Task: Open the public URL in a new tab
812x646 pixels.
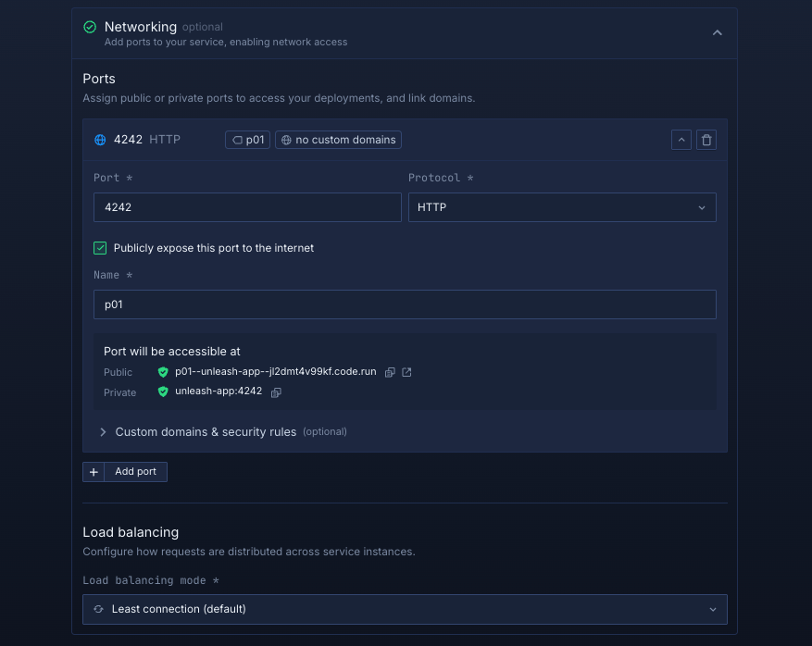Action: [x=406, y=372]
